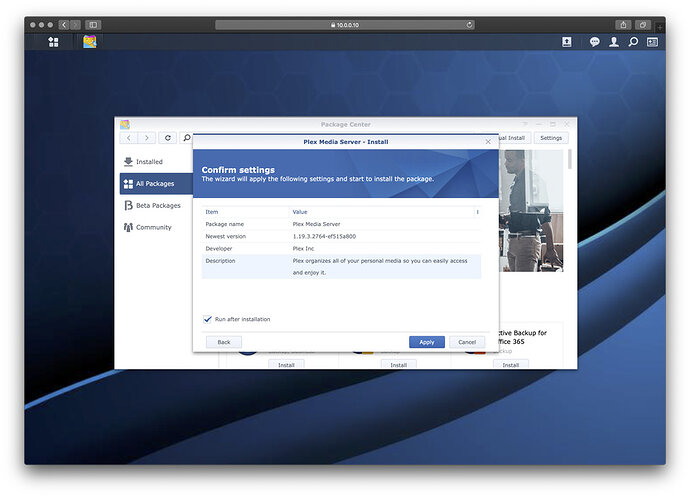This screenshot has width=690, height=497.
Task: Open the user options person icon
Action: [x=614, y=42]
